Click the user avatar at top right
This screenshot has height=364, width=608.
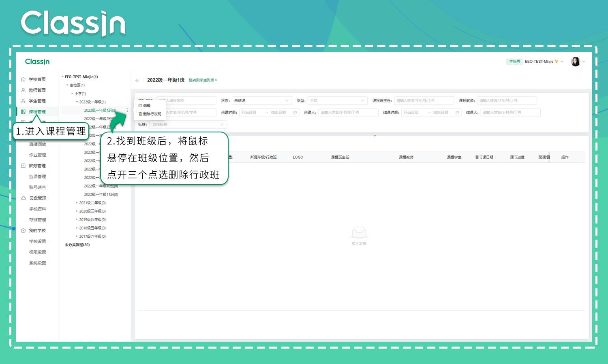[575, 62]
